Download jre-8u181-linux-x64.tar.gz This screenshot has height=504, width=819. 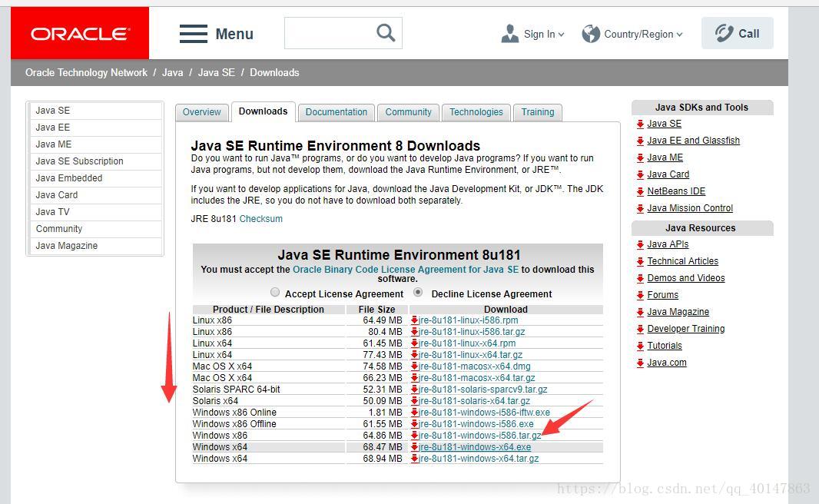tap(471, 355)
